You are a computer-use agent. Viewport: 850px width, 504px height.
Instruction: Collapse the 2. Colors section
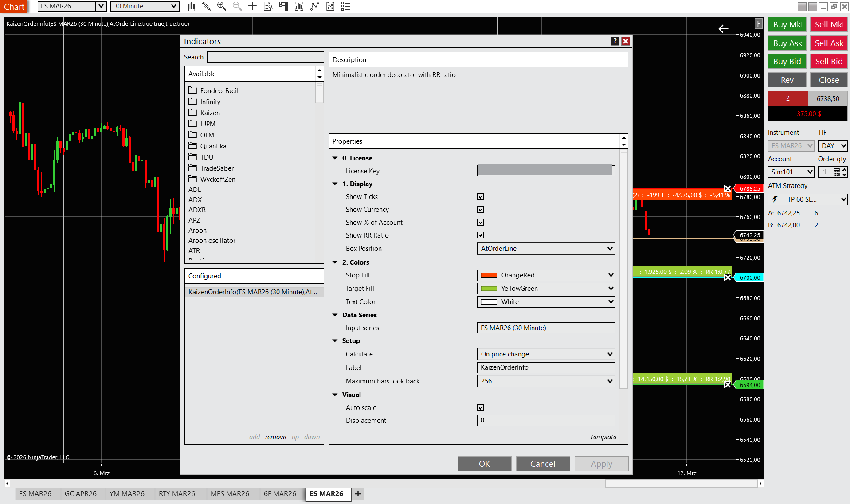pos(335,262)
